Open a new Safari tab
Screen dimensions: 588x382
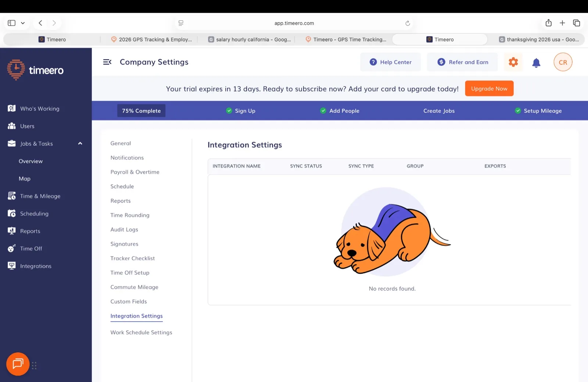point(562,23)
